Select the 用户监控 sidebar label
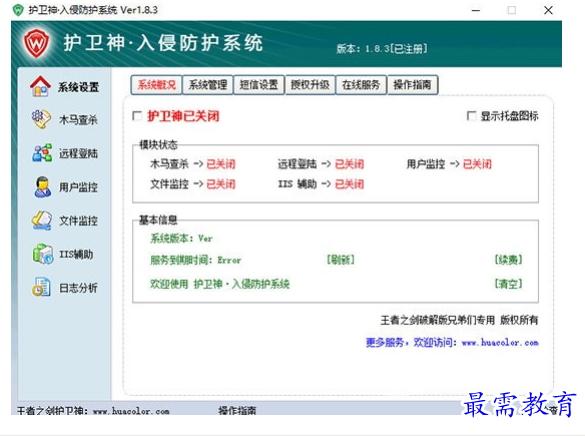Screen dimensions: 585x436 pos(78,187)
